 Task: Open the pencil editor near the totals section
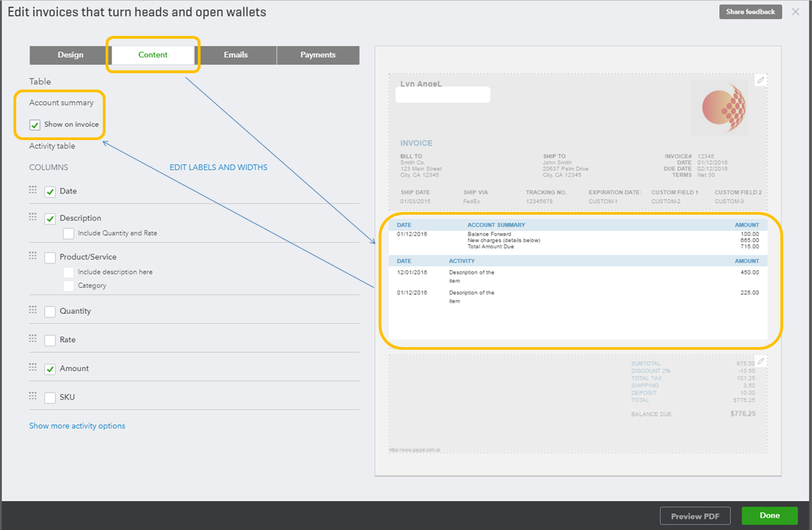point(760,360)
